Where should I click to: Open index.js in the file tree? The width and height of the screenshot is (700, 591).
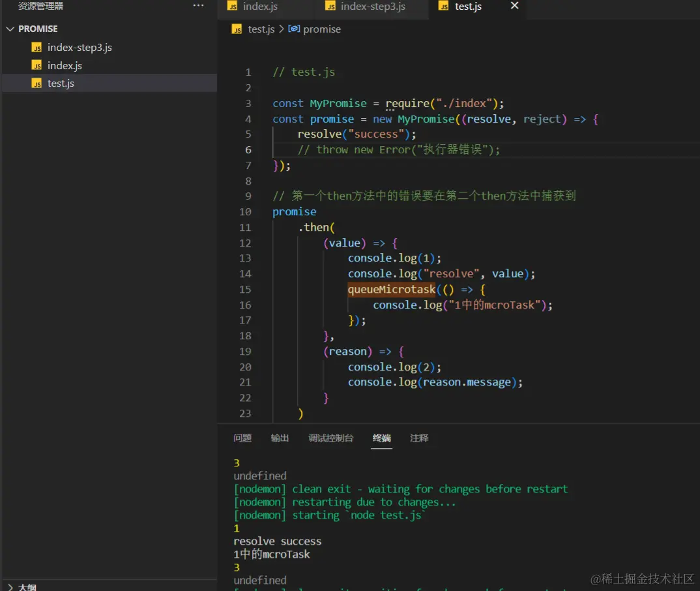point(65,66)
